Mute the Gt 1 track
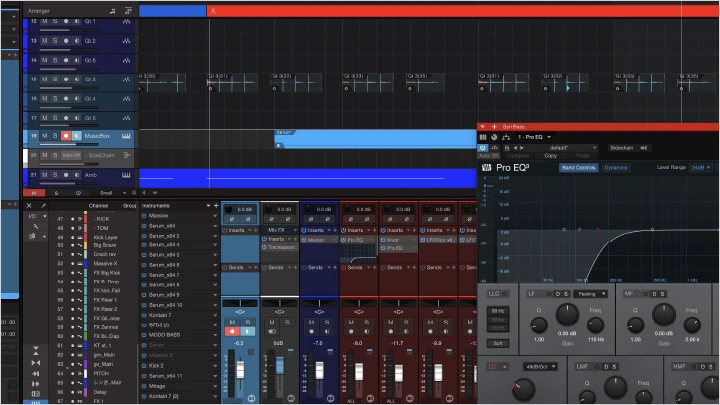 pos(45,21)
